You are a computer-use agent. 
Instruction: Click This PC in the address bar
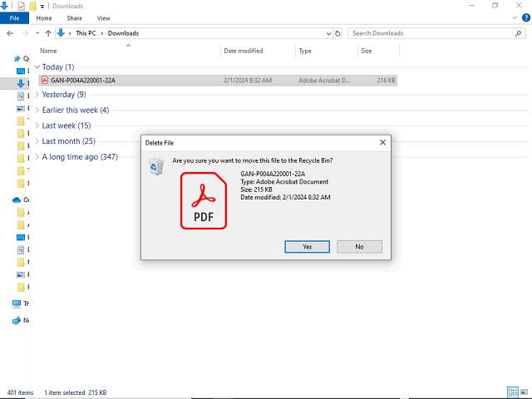point(86,33)
